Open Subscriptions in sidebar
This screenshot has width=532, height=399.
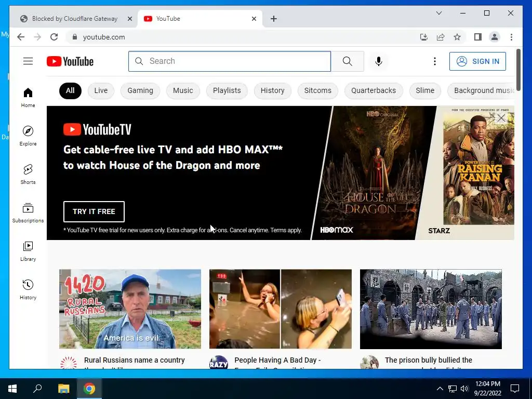click(x=28, y=212)
